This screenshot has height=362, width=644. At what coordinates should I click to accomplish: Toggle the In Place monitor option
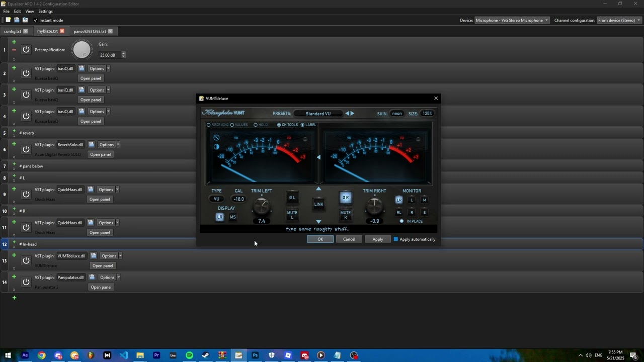(412, 221)
